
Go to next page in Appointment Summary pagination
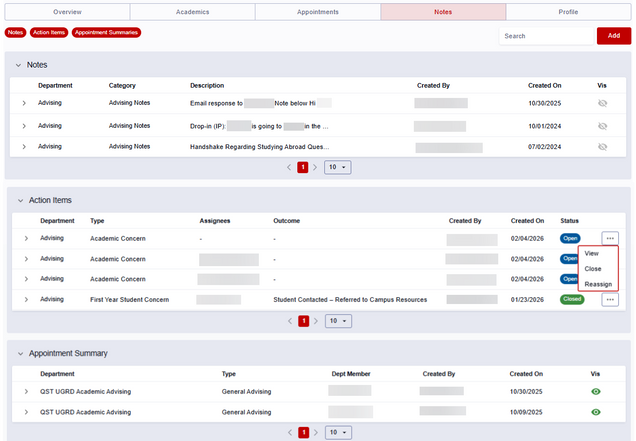click(316, 432)
